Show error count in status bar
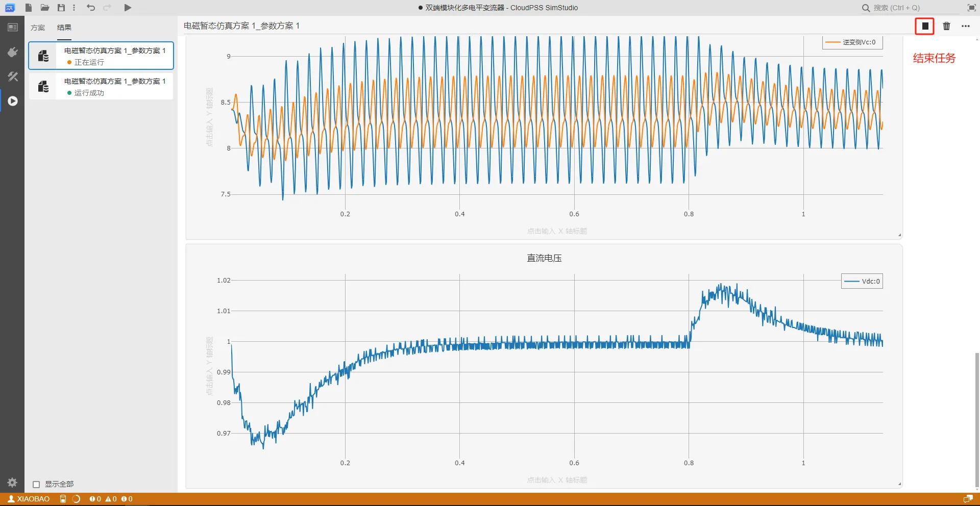This screenshot has width=980, height=506. click(x=95, y=499)
